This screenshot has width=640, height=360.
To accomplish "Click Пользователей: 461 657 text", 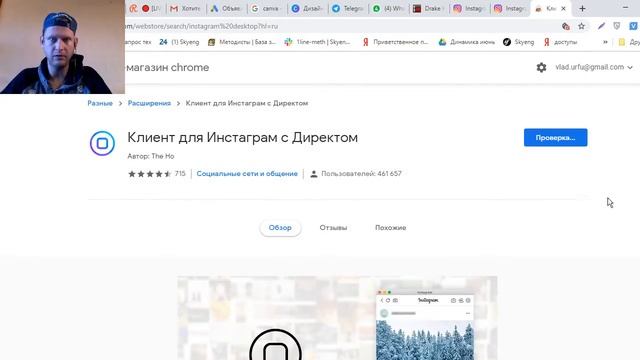I will click(361, 174).
